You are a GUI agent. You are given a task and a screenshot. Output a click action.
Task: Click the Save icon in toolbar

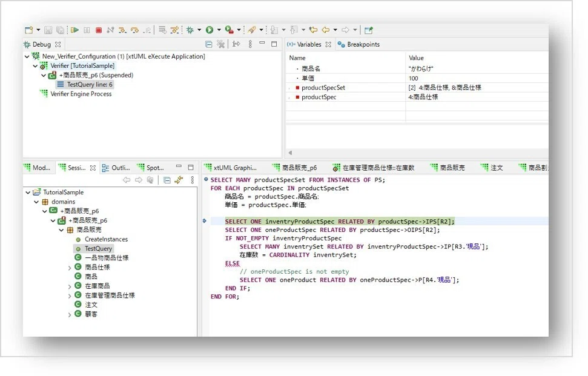click(48, 30)
